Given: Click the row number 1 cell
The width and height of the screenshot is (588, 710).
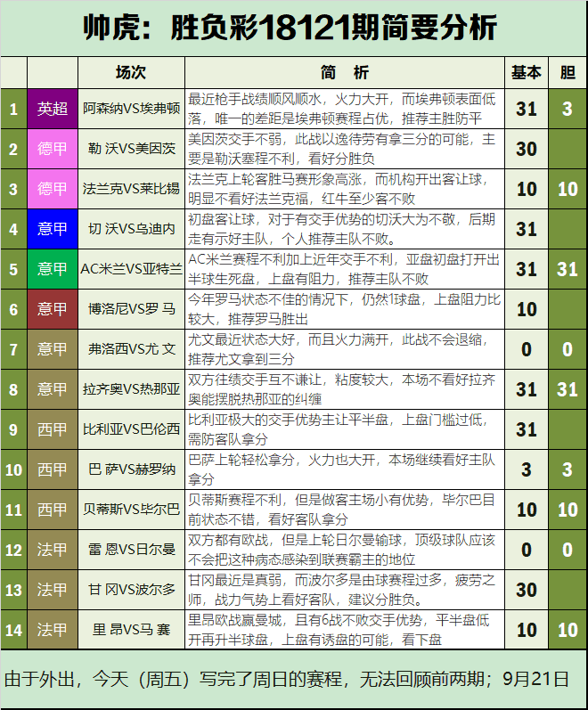Looking at the screenshot, I should [x=13, y=109].
